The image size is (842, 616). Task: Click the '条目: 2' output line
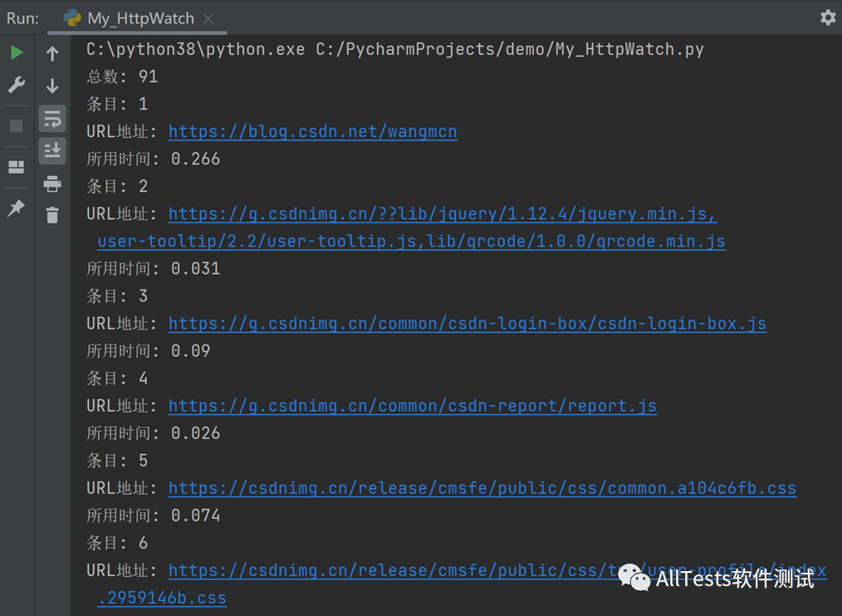click(117, 186)
